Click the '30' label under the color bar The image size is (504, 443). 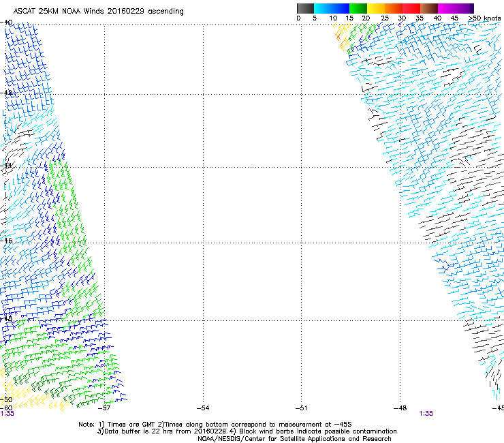[x=402, y=18]
